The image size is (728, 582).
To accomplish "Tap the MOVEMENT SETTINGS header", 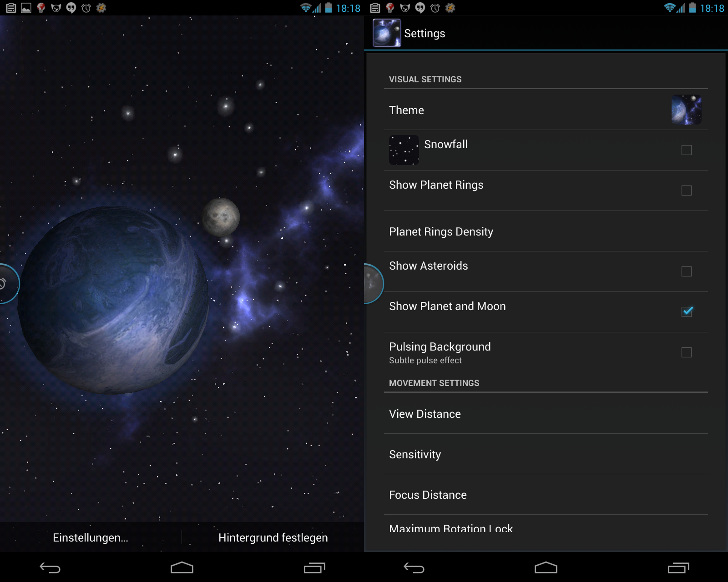I will (x=434, y=383).
